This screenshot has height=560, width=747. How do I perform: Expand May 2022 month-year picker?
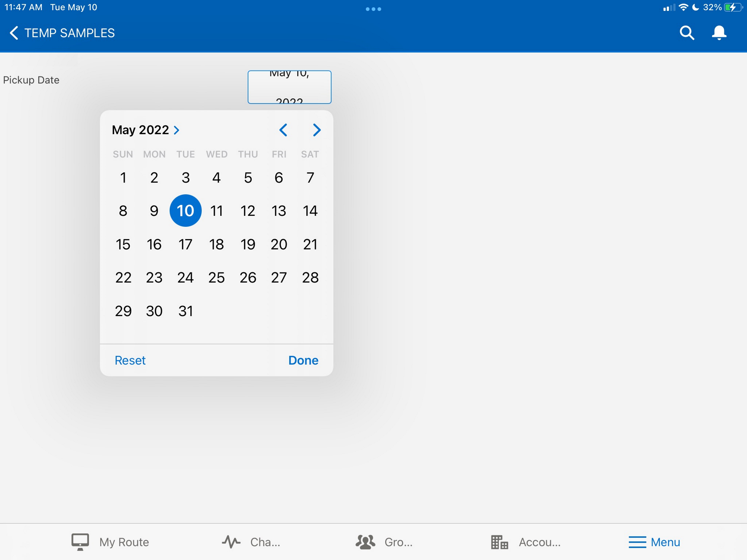[146, 130]
